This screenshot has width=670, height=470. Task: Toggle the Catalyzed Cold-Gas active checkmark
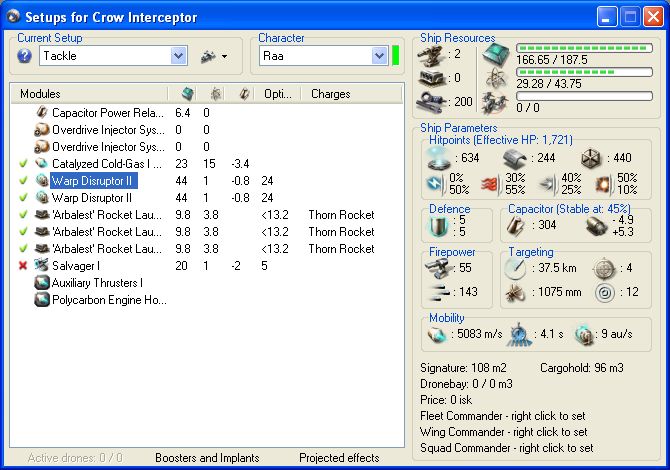tap(23, 163)
